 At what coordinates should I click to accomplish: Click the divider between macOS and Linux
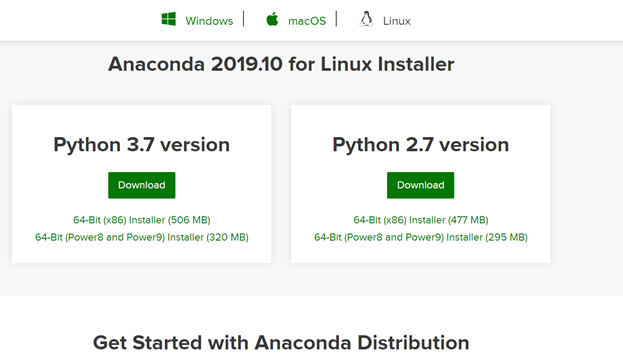[x=337, y=19]
